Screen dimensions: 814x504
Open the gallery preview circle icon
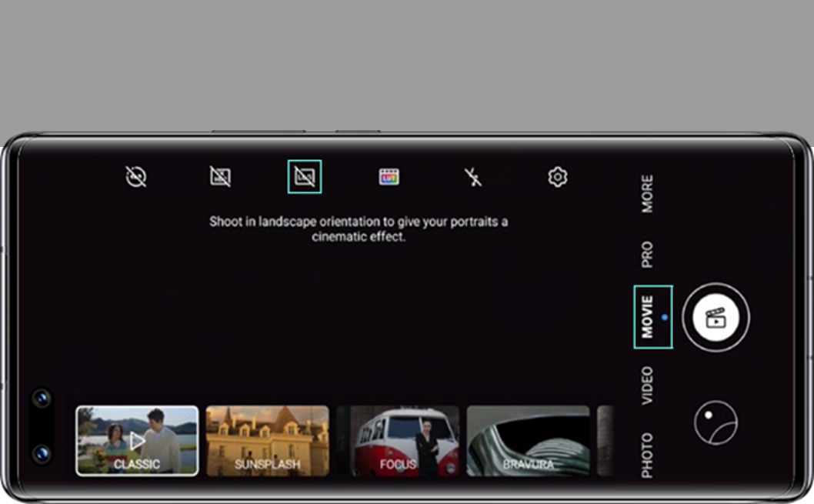coord(716,423)
